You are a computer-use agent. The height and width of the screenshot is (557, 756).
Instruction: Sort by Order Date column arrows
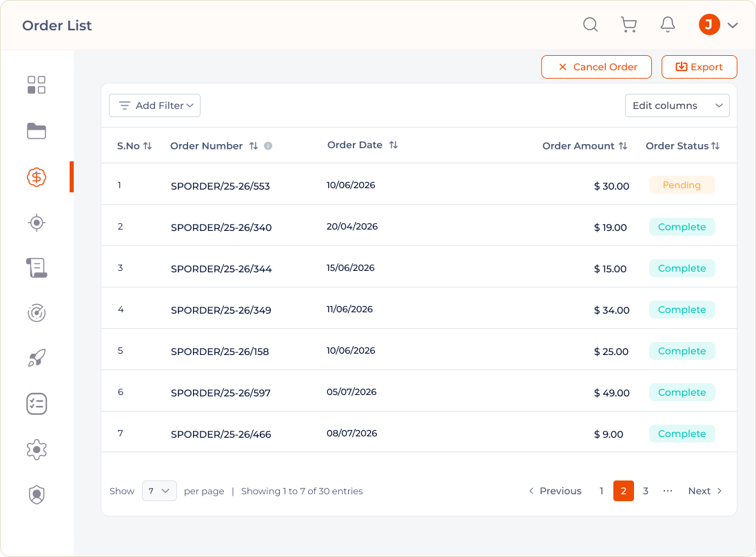(394, 145)
